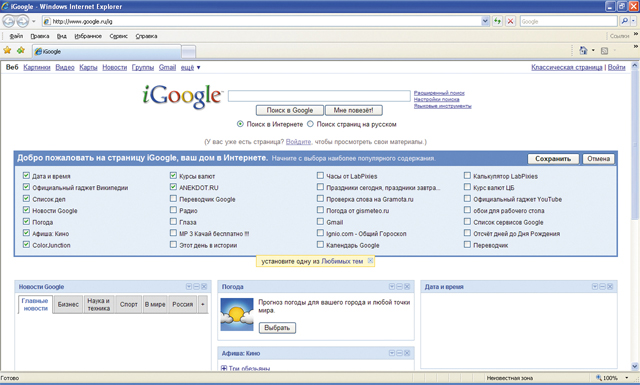This screenshot has height=385, width=640.
Task: Uncheck the Дата и время checkbox
Action: point(26,176)
